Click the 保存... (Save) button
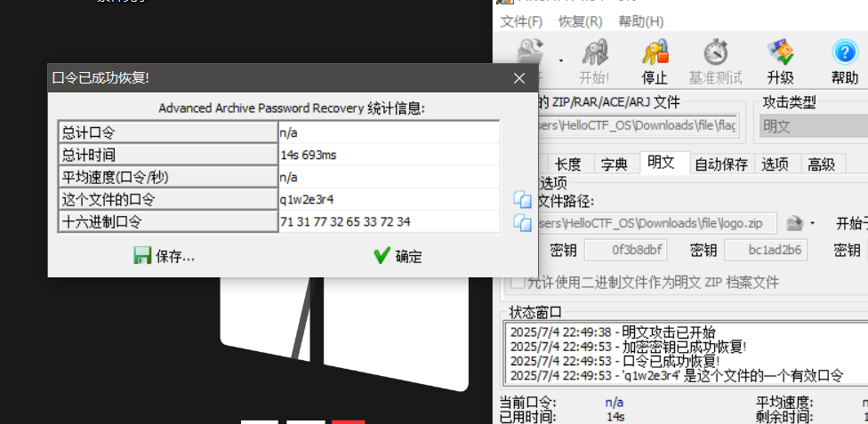This screenshot has width=868, height=424. [x=165, y=256]
